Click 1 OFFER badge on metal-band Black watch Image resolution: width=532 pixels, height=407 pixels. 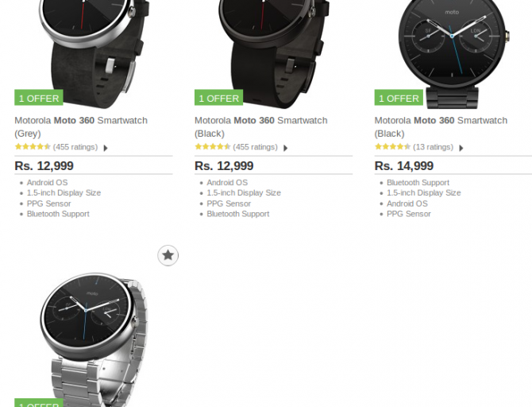pyautogui.click(x=399, y=98)
